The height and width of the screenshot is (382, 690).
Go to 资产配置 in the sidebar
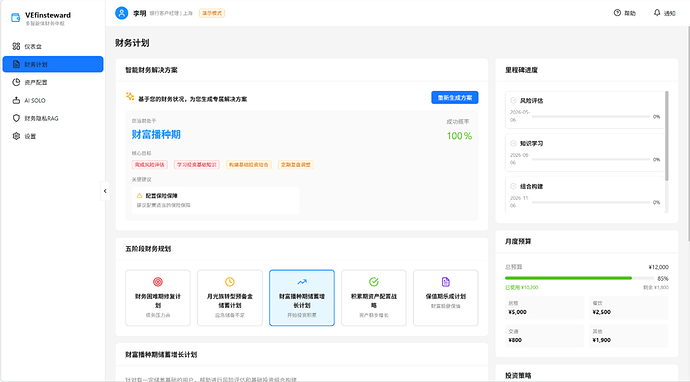pos(53,82)
